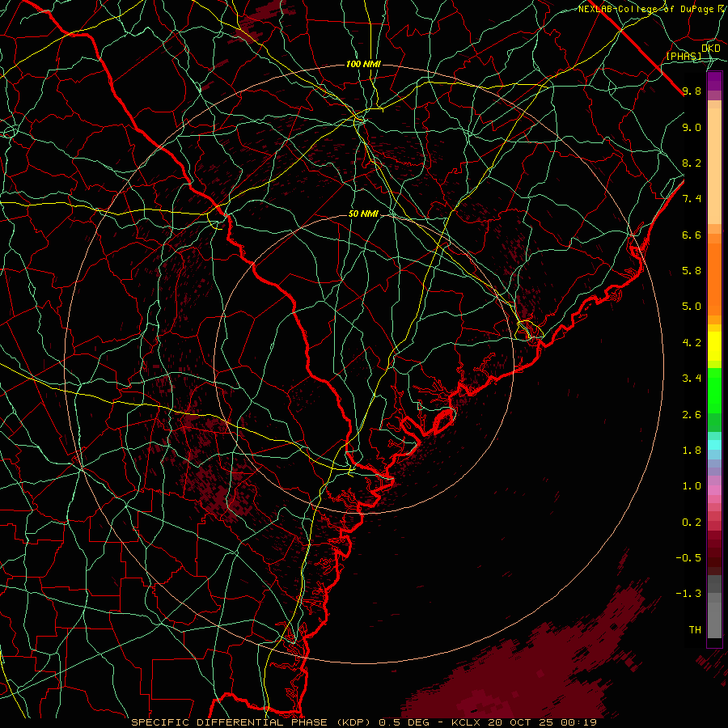Click the 1.8 scale value
Image resolution: width=728 pixels, height=728 pixels.
[x=692, y=451]
